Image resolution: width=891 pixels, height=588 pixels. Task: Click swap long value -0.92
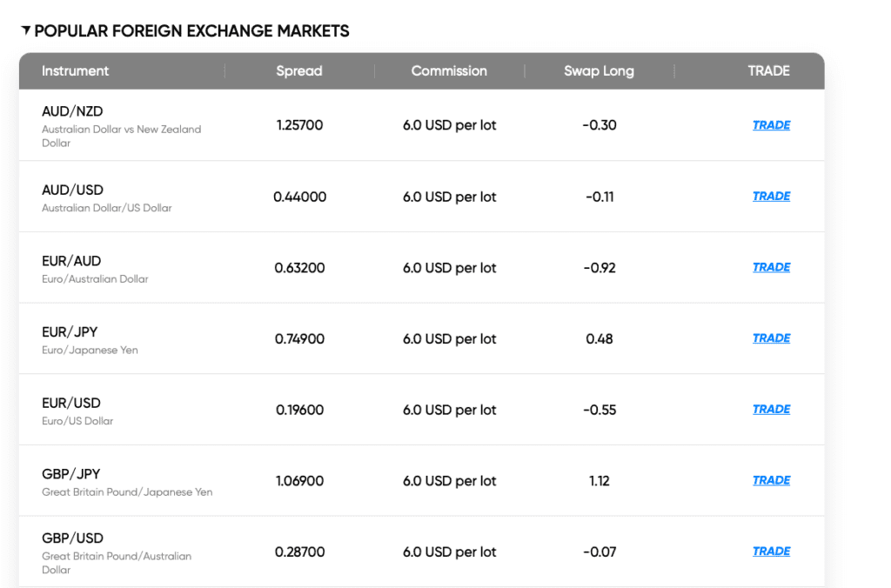(599, 268)
